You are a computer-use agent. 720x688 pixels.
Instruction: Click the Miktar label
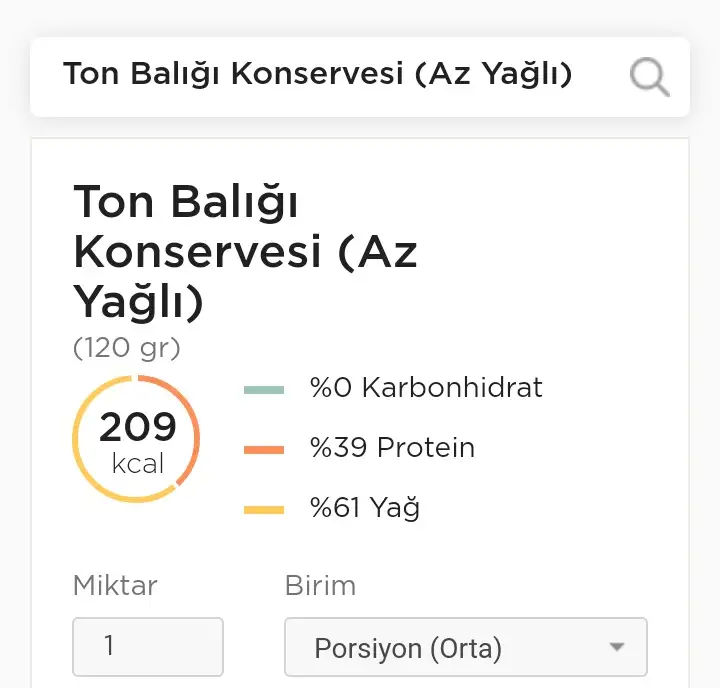click(x=115, y=585)
